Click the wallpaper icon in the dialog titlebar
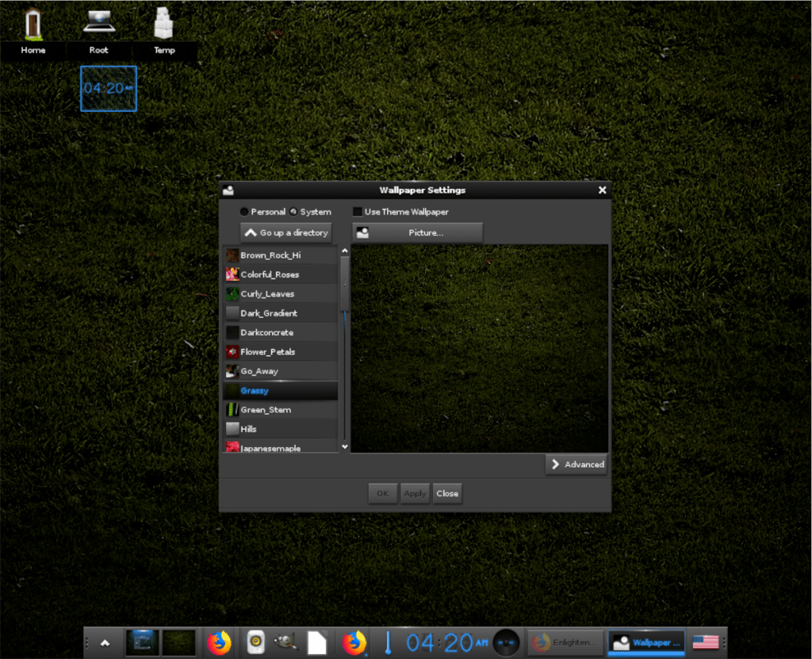The image size is (812, 659). click(229, 190)
